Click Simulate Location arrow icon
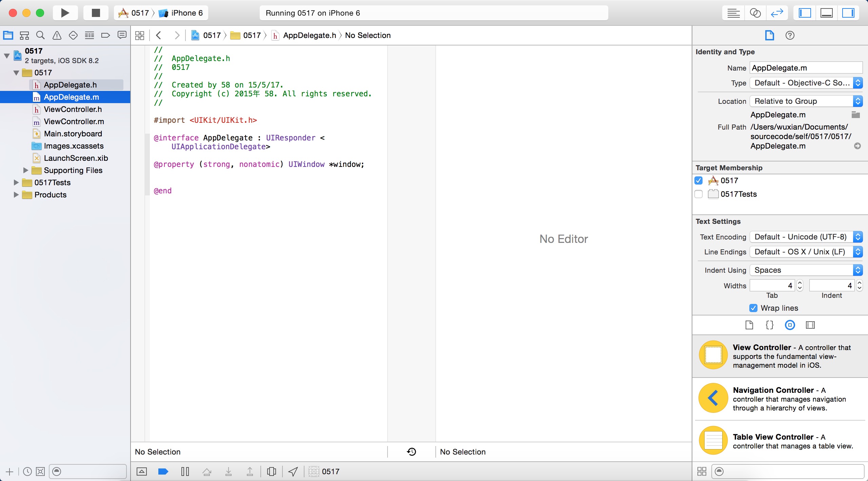This screenshot has height=481, width=868. [x=293, y=472]
